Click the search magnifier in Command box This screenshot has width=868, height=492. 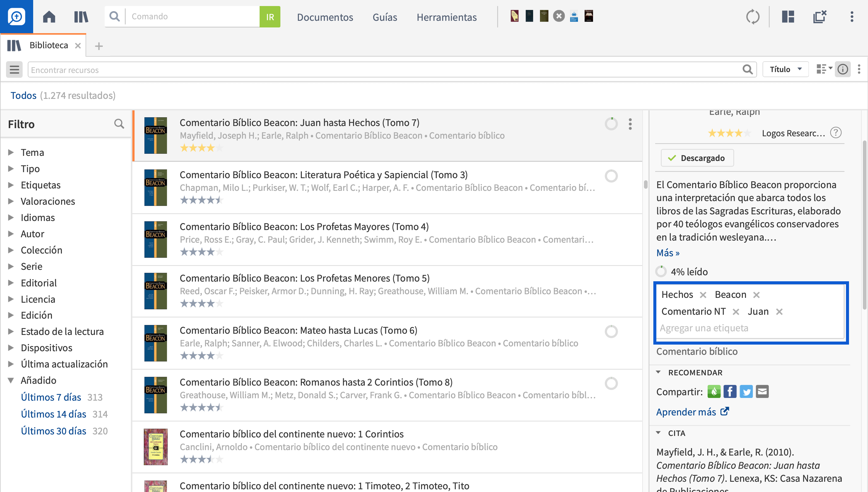click(x=115, y=16)
